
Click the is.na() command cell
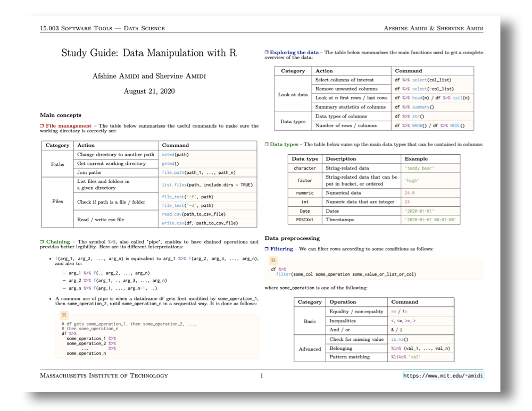(399, 339)
